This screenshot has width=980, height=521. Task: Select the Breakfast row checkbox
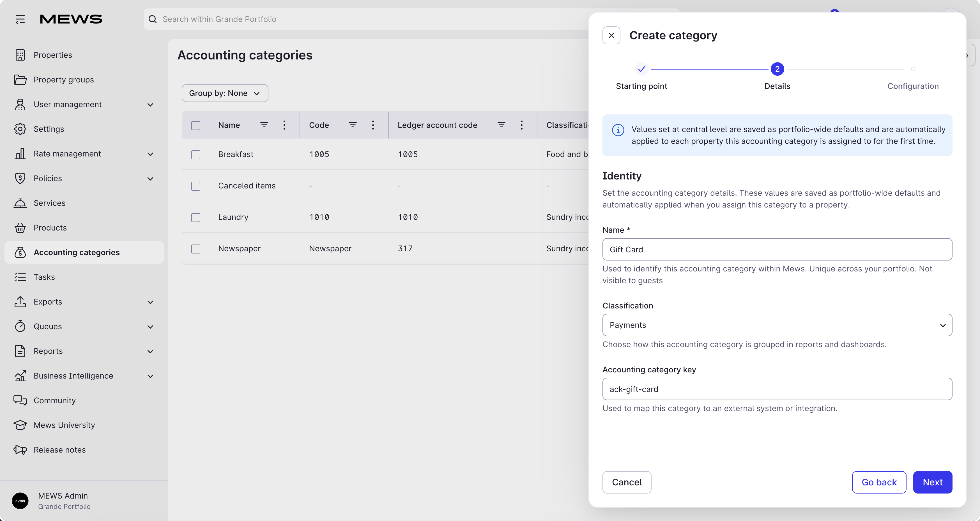(x=195, y=155)
